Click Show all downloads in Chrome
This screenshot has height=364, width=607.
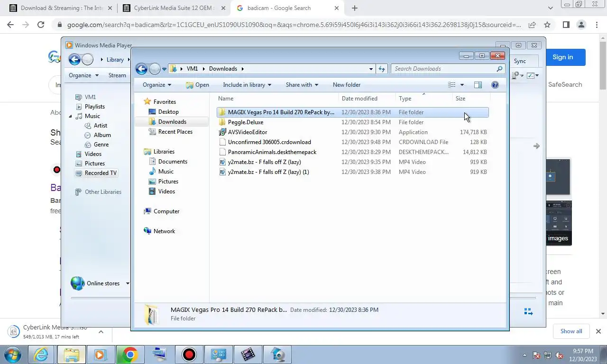[571, 331]
